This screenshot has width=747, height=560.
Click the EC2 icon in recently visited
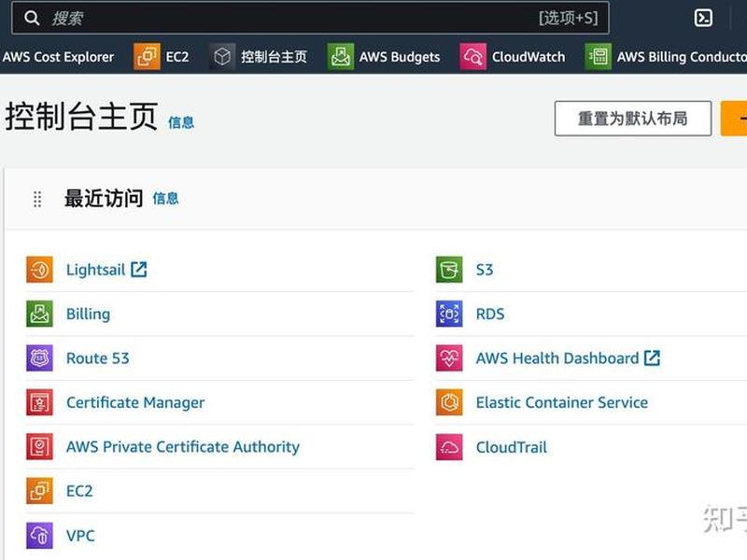coord(39,491)
